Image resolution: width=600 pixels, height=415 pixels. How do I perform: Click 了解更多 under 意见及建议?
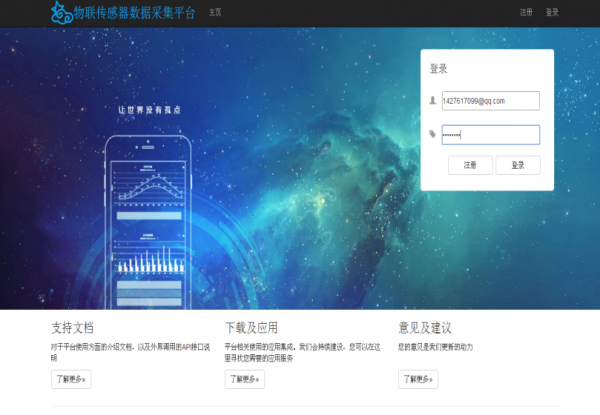coord(418,379)
